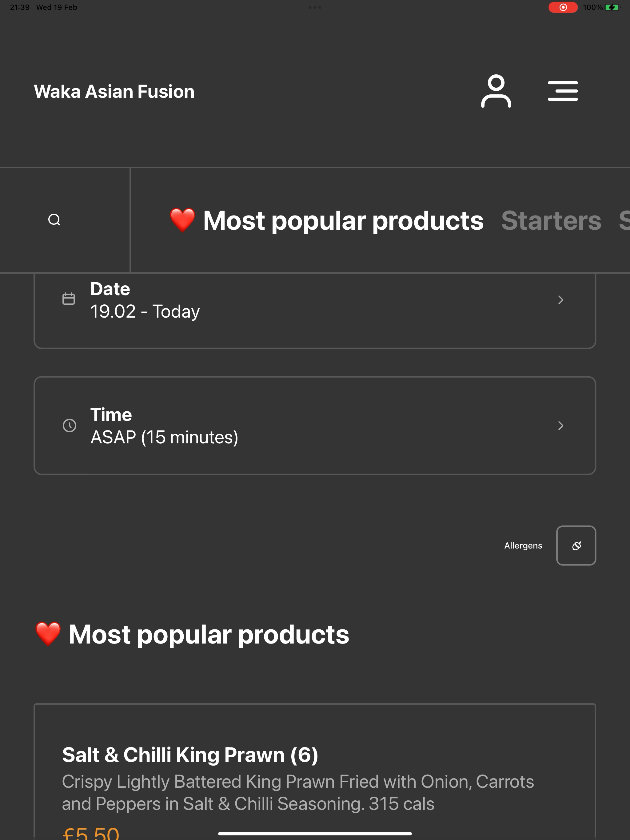
Task: Open the hamburger menu icon
Action: [x=563, y=91]
